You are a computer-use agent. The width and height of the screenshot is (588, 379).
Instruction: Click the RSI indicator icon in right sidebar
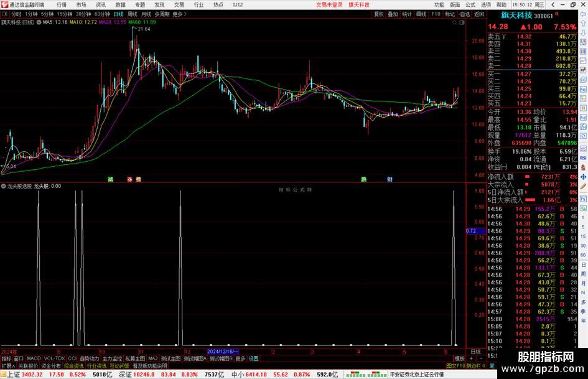pos(583,158)
